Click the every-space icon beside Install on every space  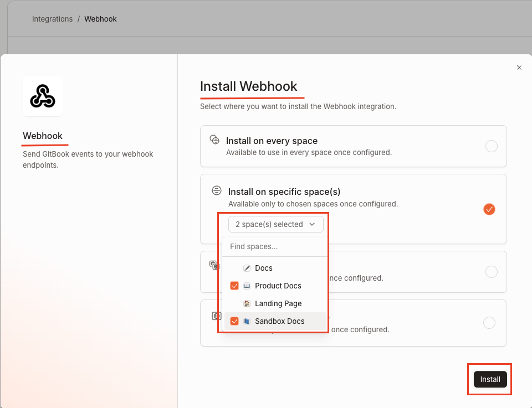point(214,140)
